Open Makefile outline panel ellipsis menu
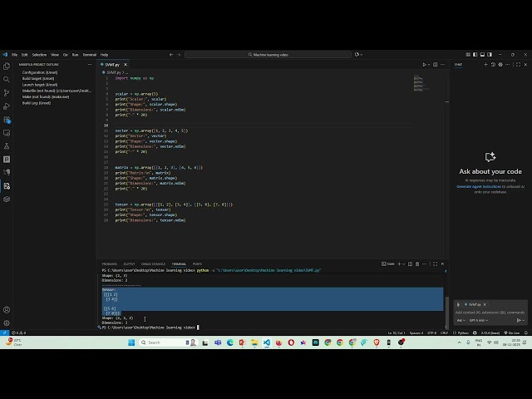Viewport: 532px width, 399px height. tap(90, 65)
